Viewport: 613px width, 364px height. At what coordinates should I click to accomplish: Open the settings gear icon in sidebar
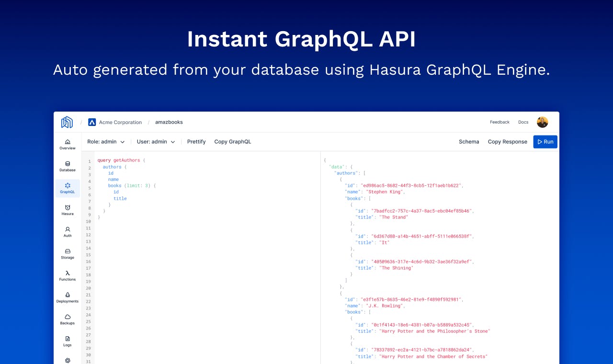(x=68, y=360)
